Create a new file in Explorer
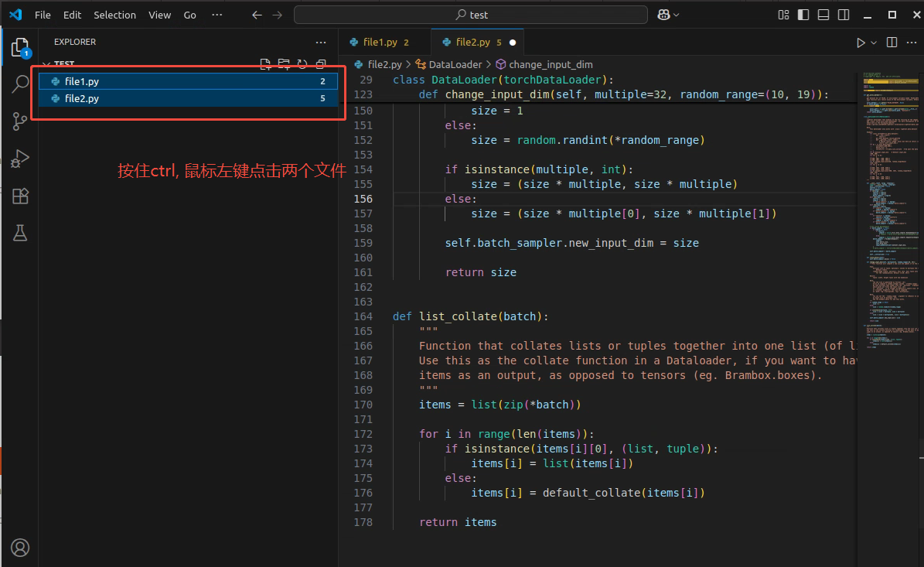924x567 pixels. point(266,64)
